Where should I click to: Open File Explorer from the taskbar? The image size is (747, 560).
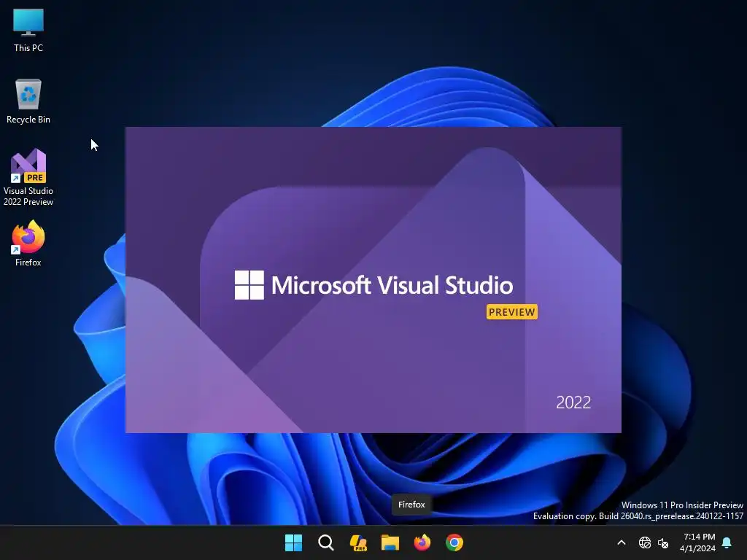pos(390,542)
